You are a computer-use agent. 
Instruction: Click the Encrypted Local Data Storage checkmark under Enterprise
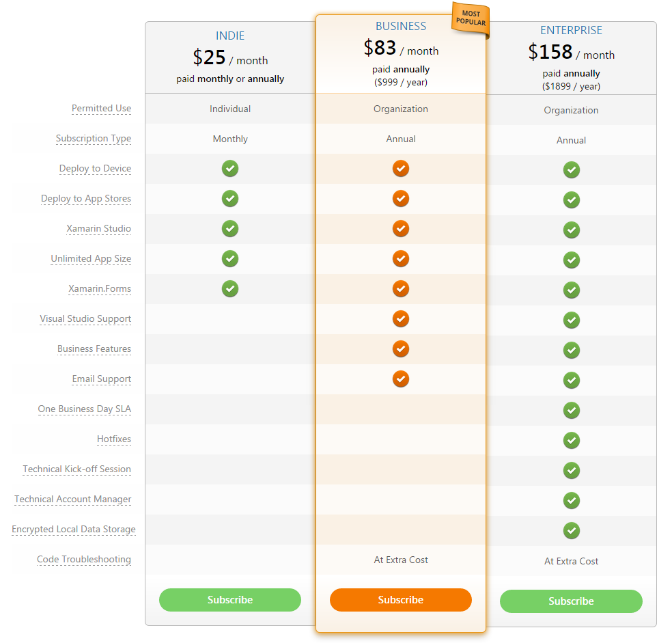(572, 530)
